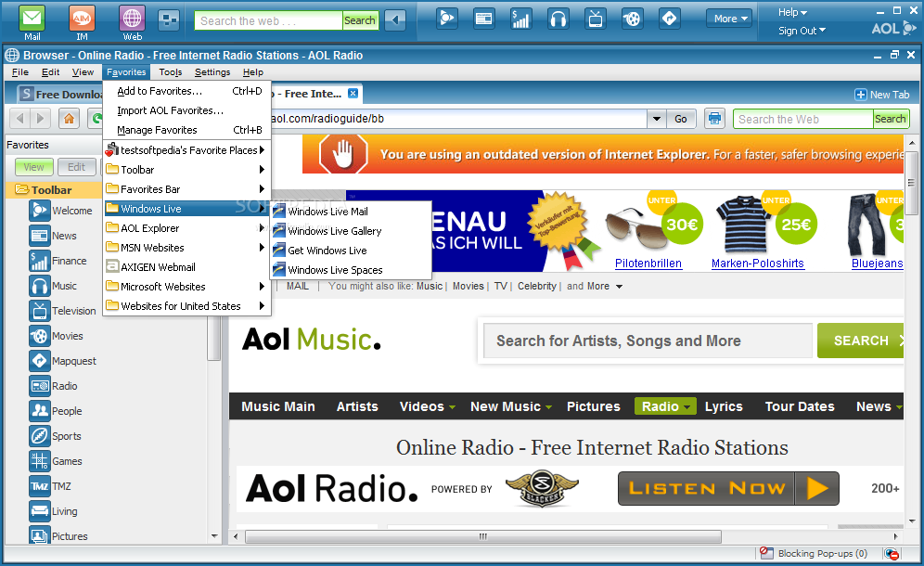Select News in the Favorites sidebar
The height and width of the screenshot is (566, 924).
point(53,236)
